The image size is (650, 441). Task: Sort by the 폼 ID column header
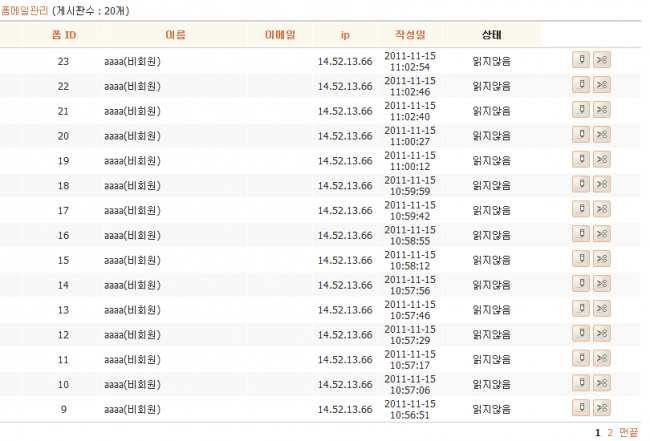tap(64, 35)
